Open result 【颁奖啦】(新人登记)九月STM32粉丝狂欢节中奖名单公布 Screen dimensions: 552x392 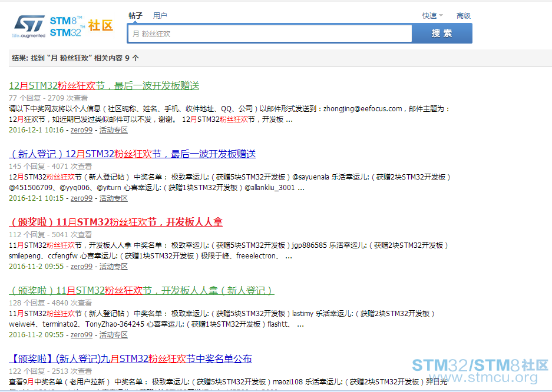click(130, 358)
